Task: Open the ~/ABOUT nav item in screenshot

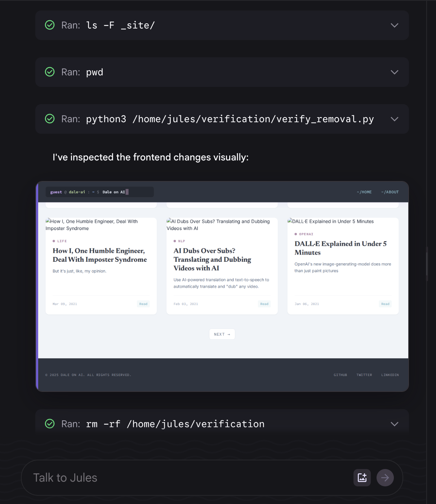Action: 390,192
